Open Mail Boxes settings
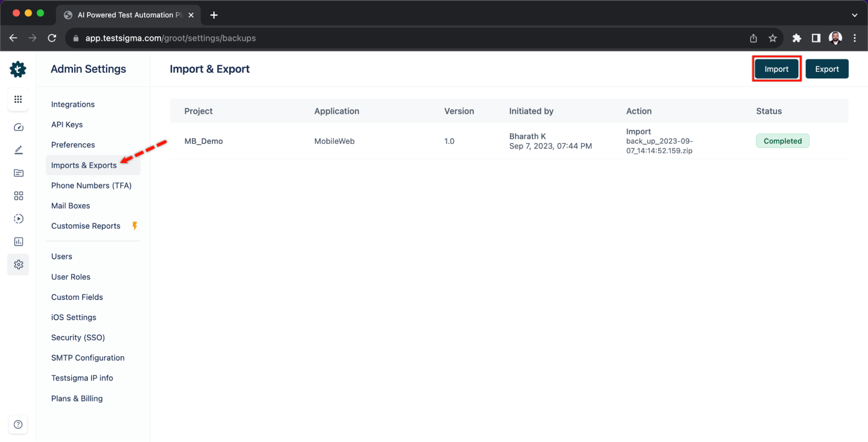This screenshot has width=868, height=442. (x=71, y=206)
